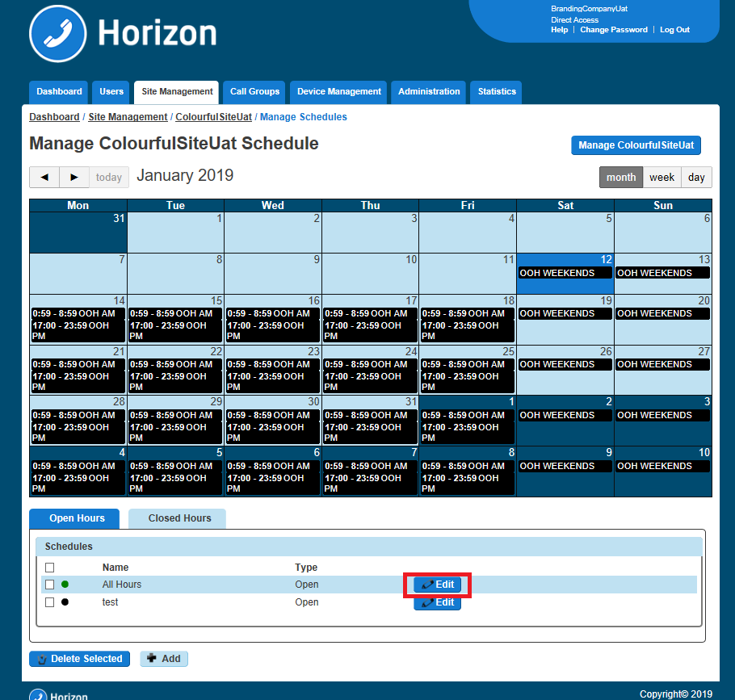The image size is (735, 700).
Task: Go to previous month arrow
Action: pyautogui.click(x=44, y=177)
